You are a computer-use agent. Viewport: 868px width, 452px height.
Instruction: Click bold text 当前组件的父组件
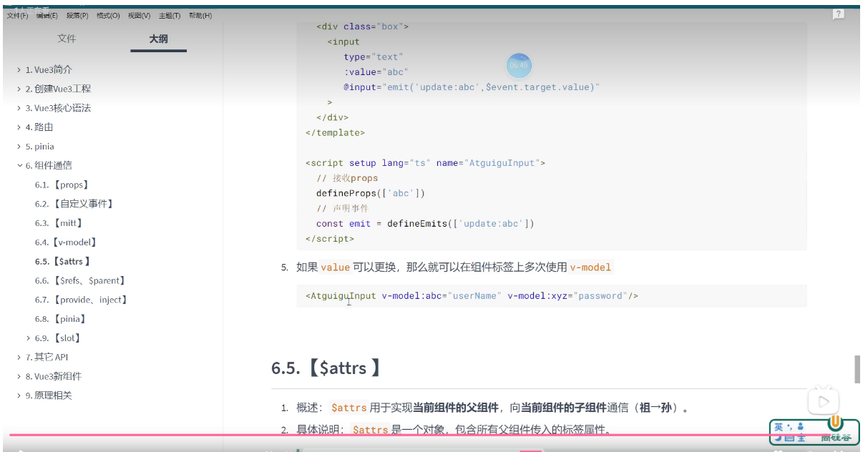coord(456,408)
